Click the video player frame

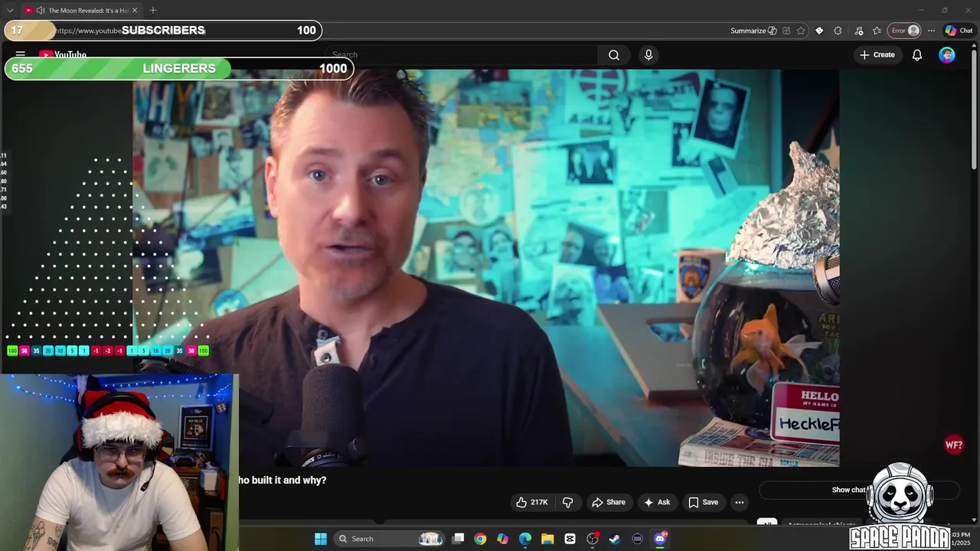(486, 268)
